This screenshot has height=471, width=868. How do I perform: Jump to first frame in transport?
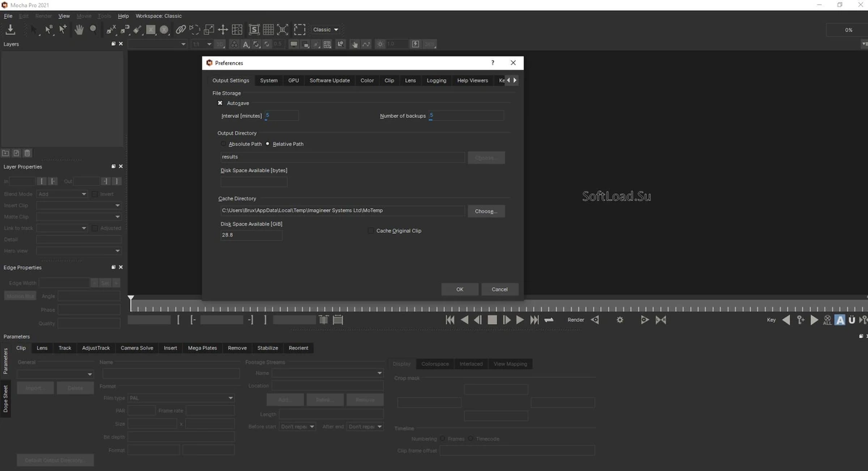[450, 320]
